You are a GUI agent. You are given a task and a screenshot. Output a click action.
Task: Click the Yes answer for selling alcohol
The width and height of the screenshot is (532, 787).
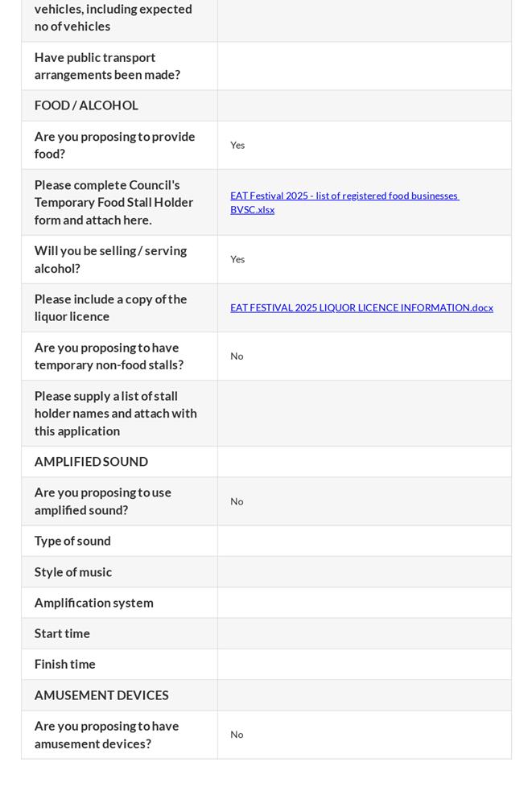coord(237,259)
